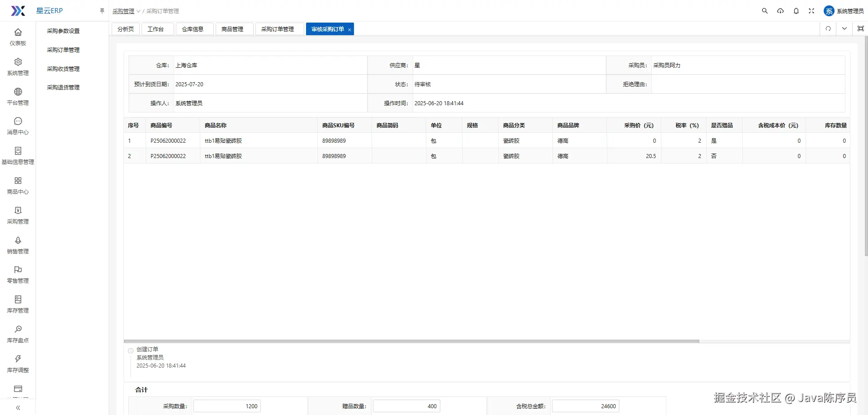Click the 上海仓库 warehouse value
Viewport: 868px width, 415px height.
(x=186, y=65)
